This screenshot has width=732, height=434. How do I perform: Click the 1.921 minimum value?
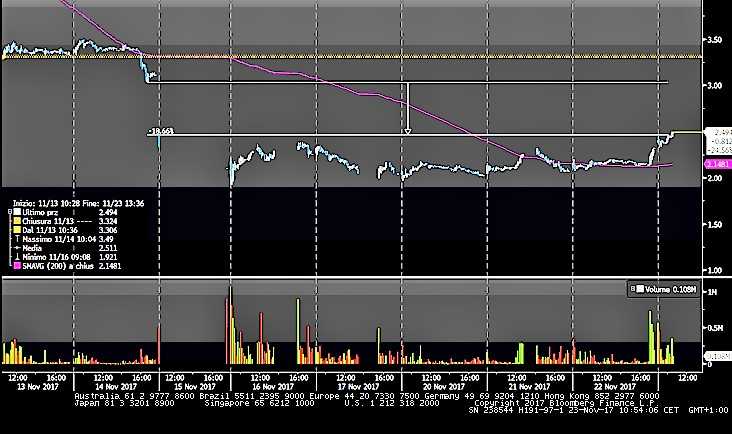pos(108,257)
